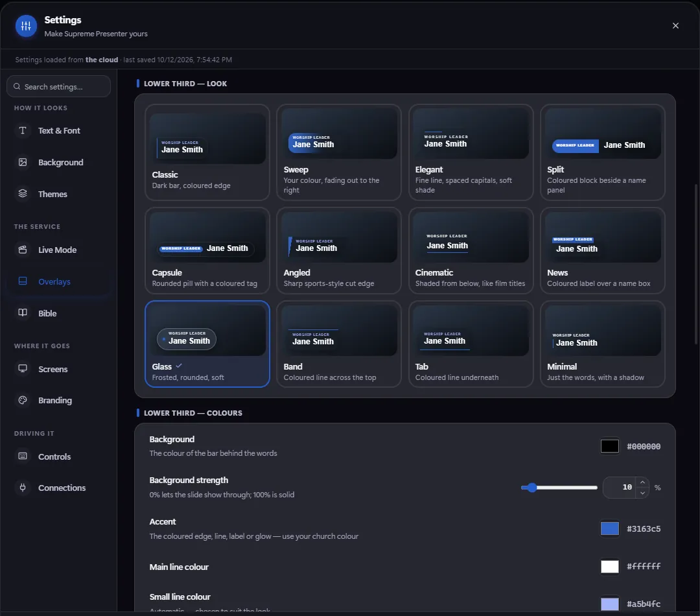This screenshot has width=700, height=616.
Task: Click the Search settings input field
Action: click(58, 86)
